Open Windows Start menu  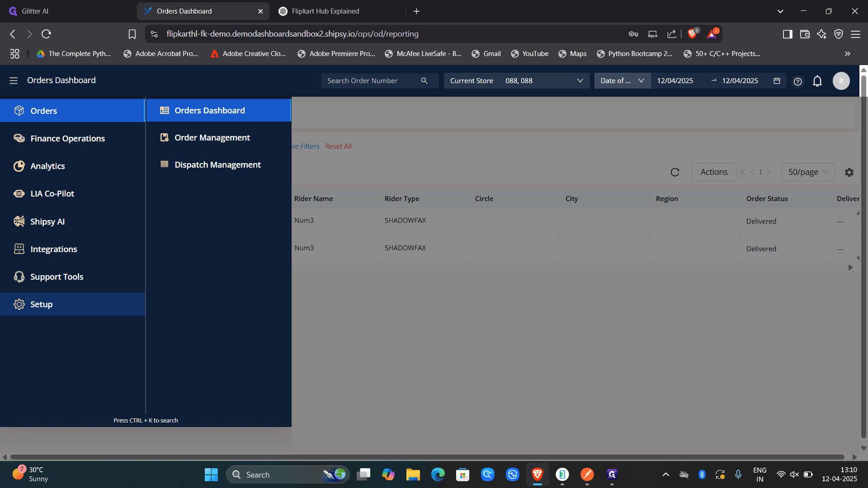211,474
